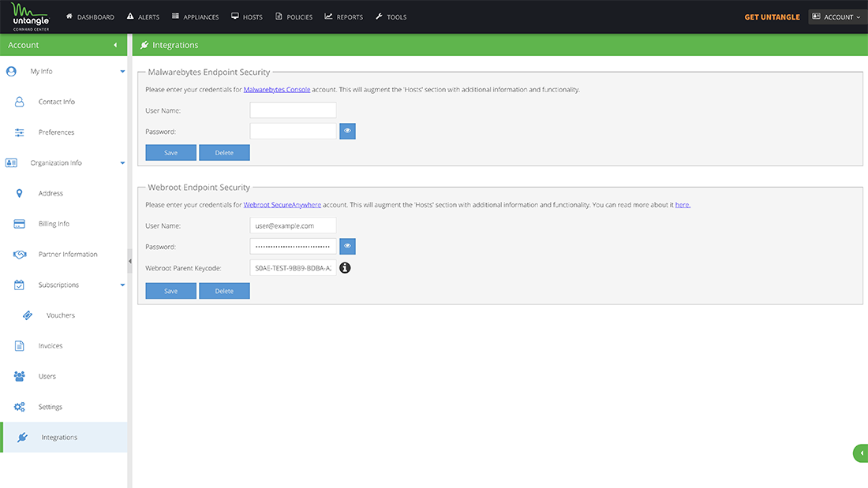
Task: Click the Organization Info card icon
Action: (x=11, y=162)
